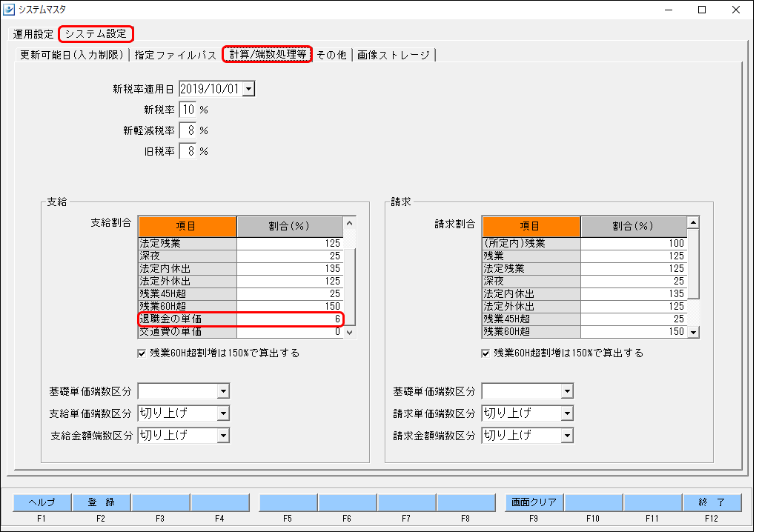Click the システムマスタ app icon in title bar
Image resolution: width=759 pixels, height=532 pixels.
[x=9, y=9]
